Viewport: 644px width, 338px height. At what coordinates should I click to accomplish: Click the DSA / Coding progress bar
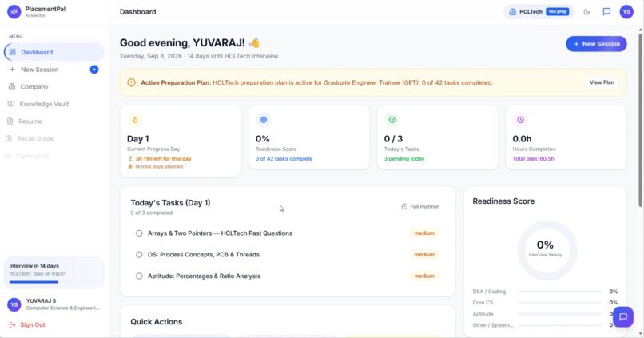[x=560, y=292]
